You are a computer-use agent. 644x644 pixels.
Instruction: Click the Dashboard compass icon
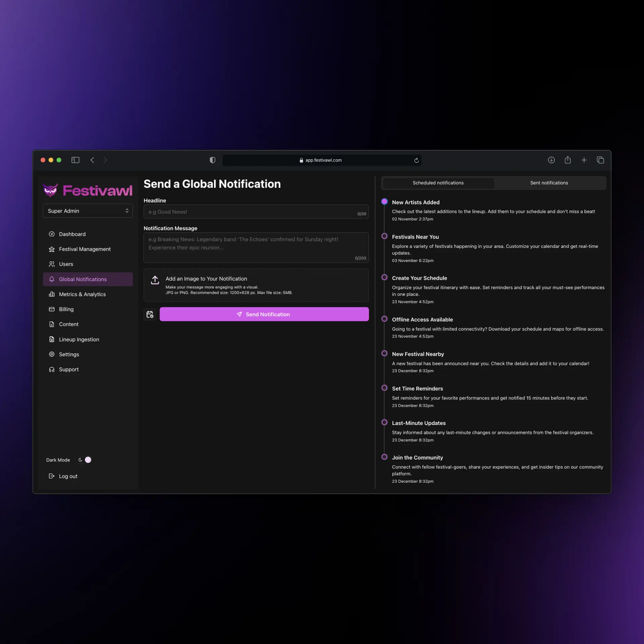[52, 234]
